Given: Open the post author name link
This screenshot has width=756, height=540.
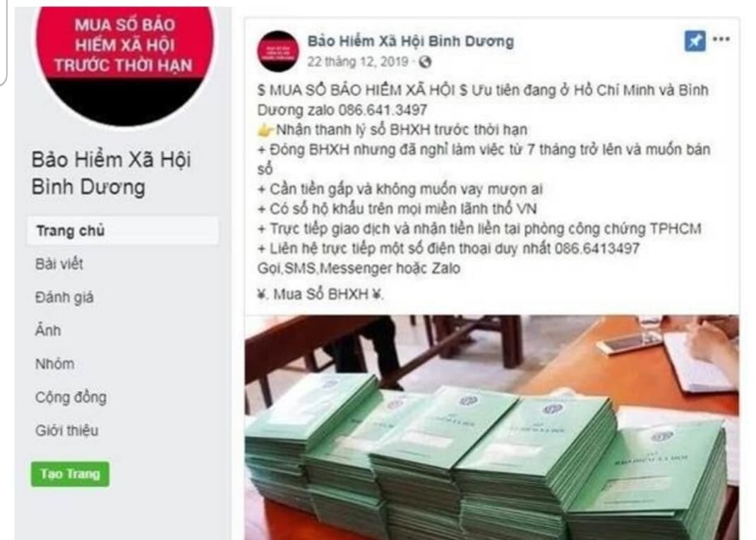Looking at the screenshot, I should (410, 42).
